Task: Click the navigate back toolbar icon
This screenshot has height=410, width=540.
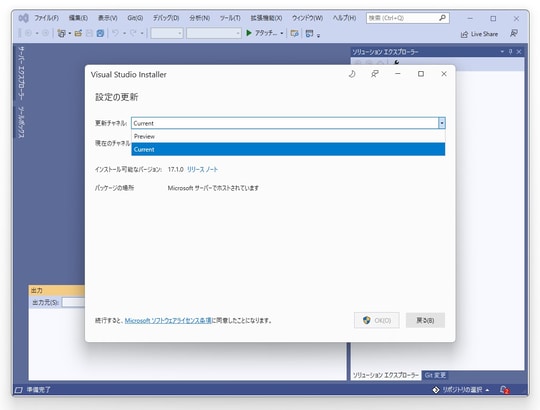Action: click(28, 33)
